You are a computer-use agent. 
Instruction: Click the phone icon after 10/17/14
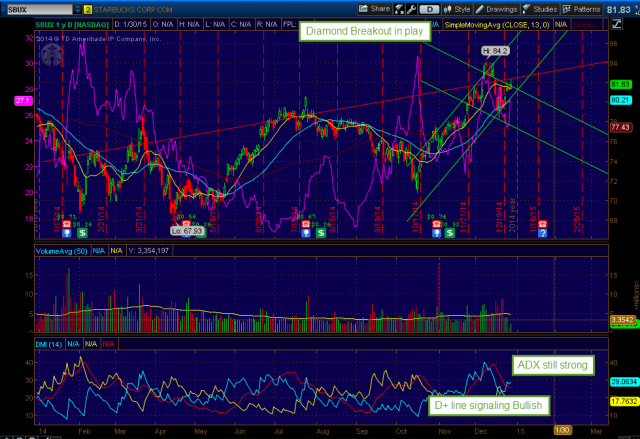click(436, 224)
